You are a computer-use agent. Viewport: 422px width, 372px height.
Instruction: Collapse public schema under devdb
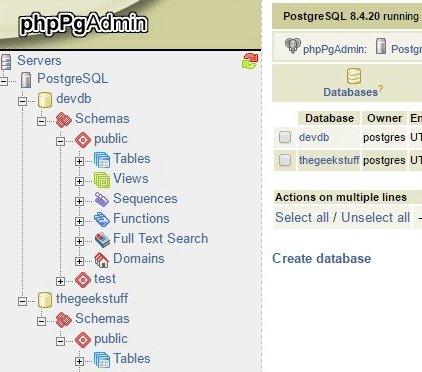60,141
